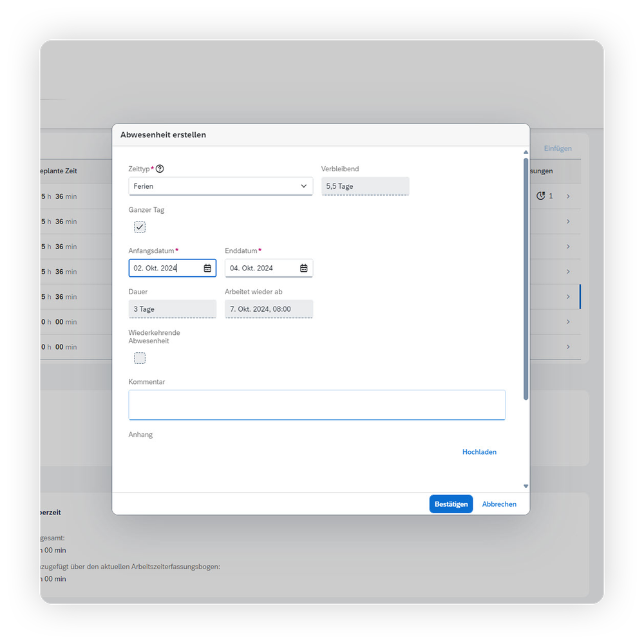644x644 pixels.
Task: Enable the Wiederkehrende Abwesenheit checkbox
Action: point(140,357)
